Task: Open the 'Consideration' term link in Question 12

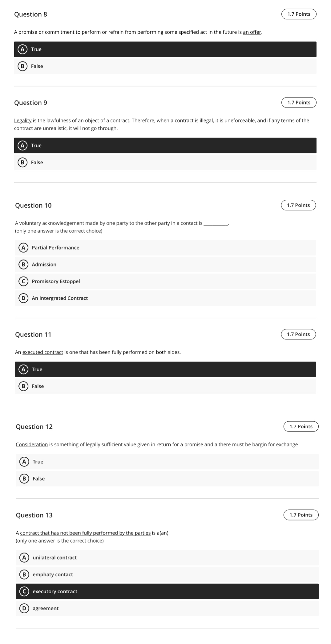Action: (x=32, y=444)
